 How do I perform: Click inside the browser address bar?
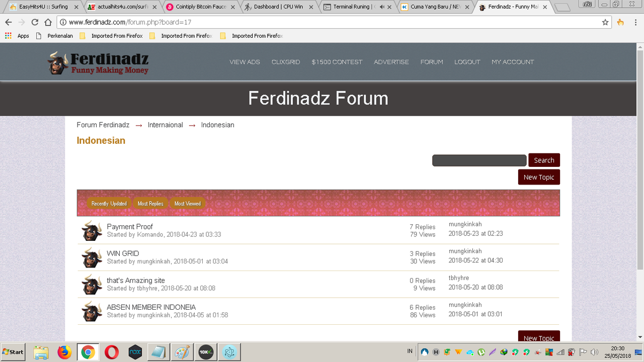tap(201, 22)
